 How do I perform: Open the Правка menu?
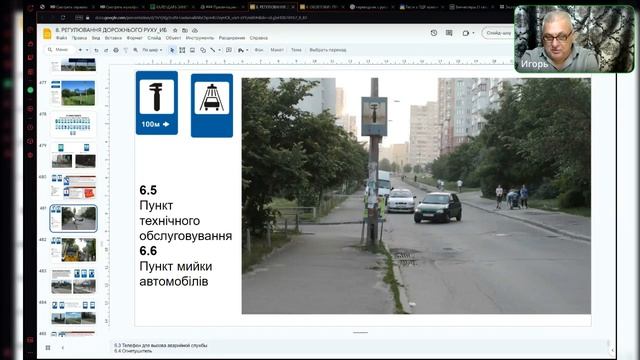tap(79, 38)
